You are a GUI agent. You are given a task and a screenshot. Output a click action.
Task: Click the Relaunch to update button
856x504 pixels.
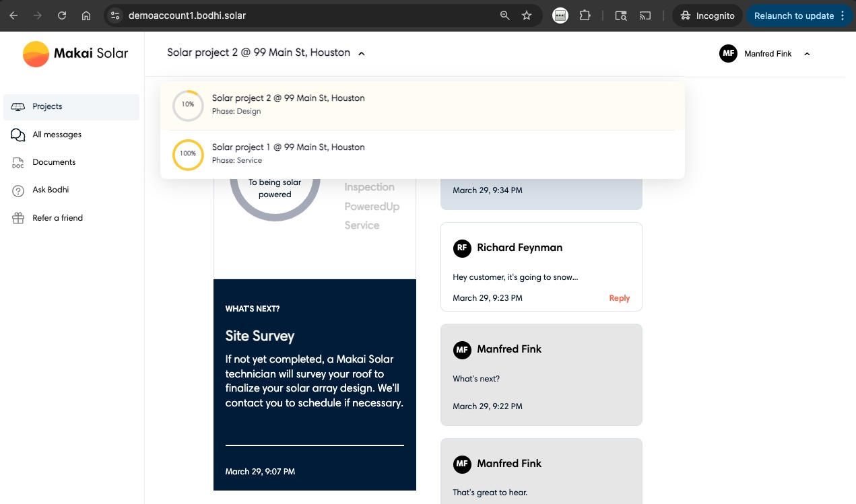click(795, 15)
